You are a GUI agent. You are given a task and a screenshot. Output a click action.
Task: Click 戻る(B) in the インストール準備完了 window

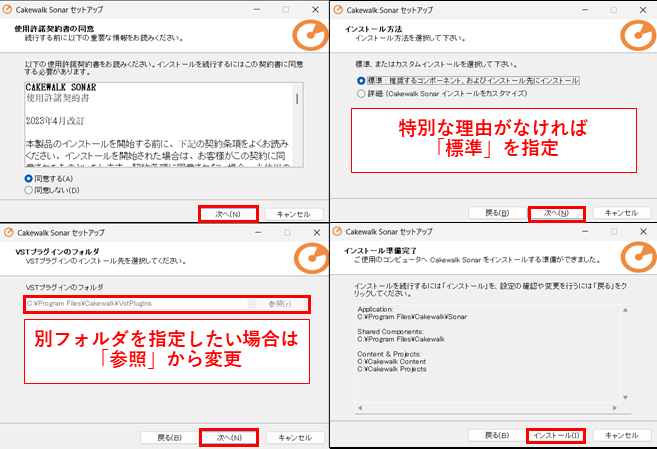pos(497,436)
